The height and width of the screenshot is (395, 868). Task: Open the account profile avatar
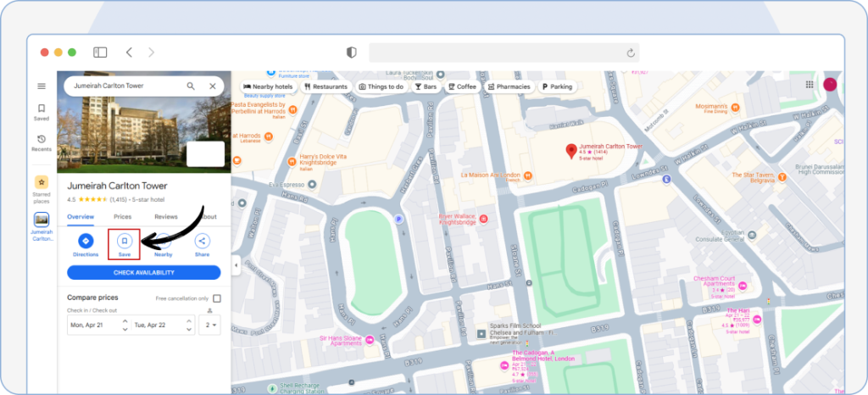(x=831, y=85)
